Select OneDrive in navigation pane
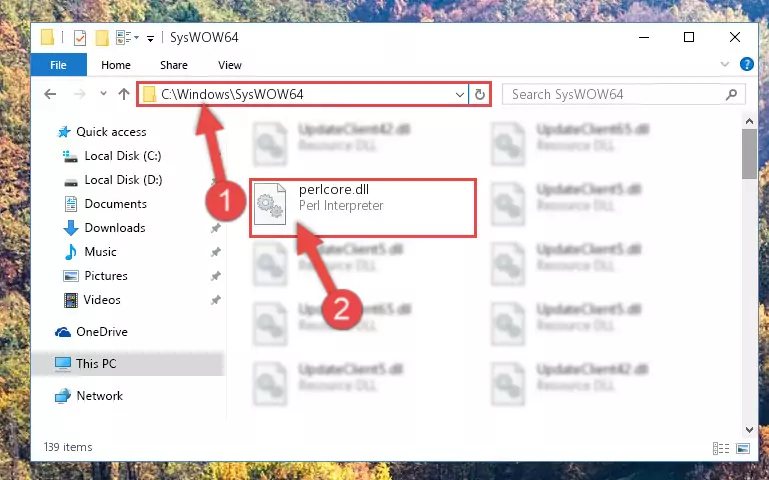The image size is (769, 480). pos(102,332)
